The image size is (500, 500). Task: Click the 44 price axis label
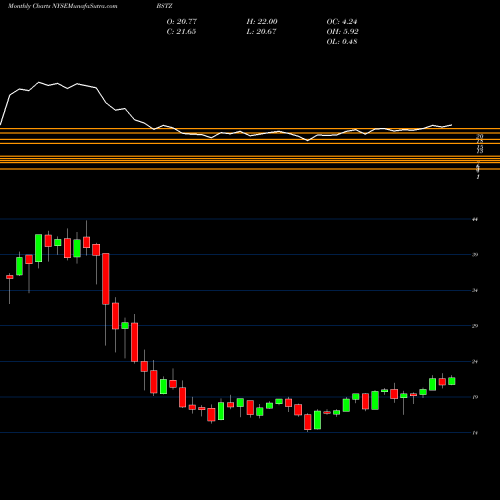(475, 219)
